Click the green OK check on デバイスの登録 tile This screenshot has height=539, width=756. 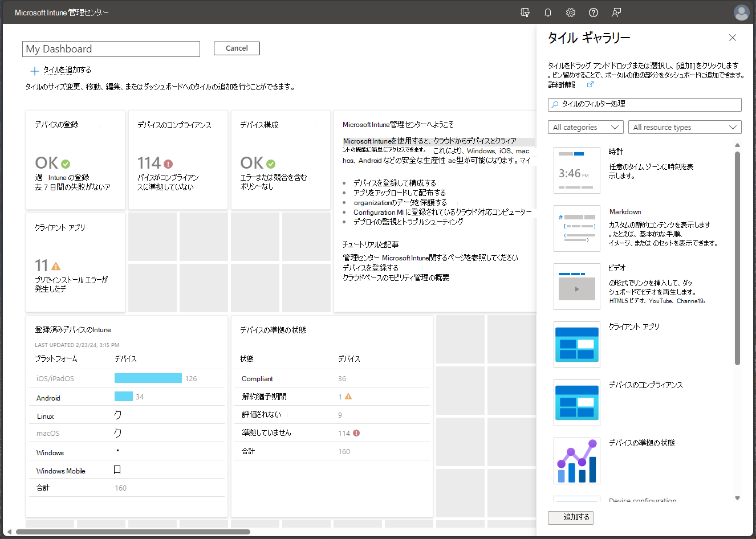tap(66, 164)
